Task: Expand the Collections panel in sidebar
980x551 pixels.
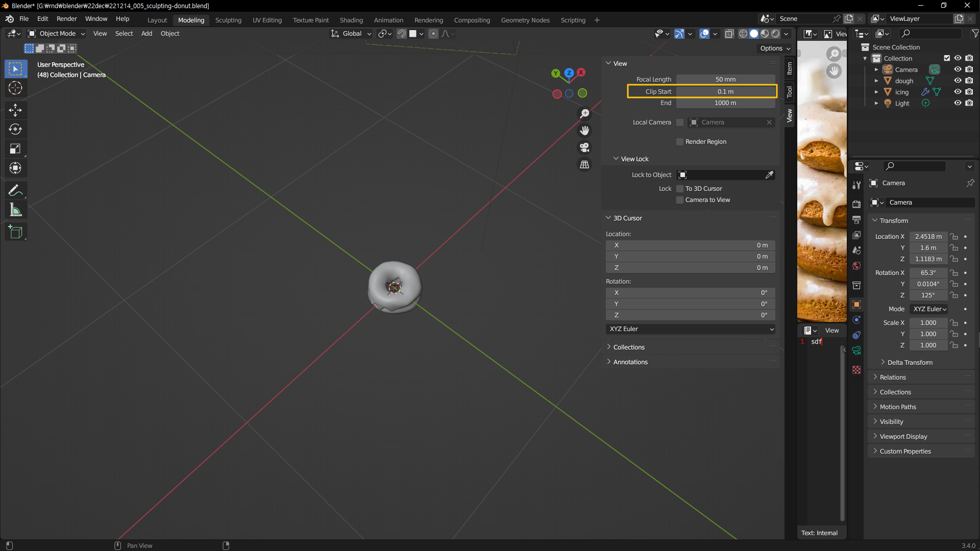Action: click(x=629, y=347)
